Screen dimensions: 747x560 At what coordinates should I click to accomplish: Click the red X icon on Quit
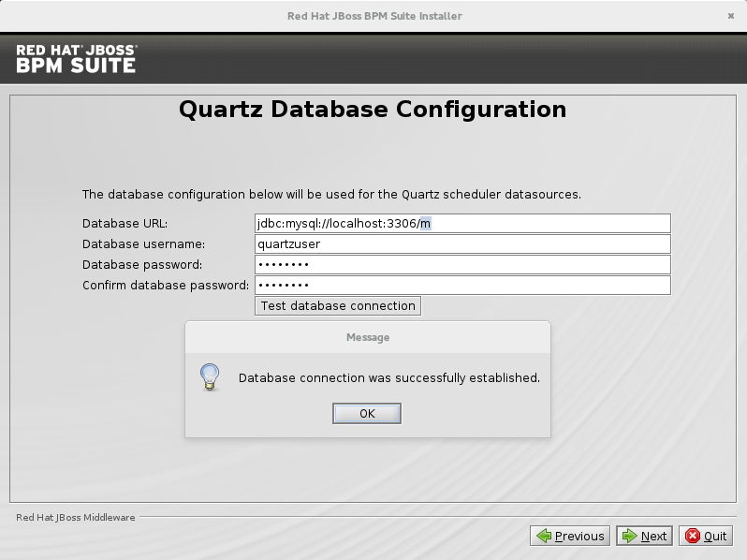click(693, 537)
